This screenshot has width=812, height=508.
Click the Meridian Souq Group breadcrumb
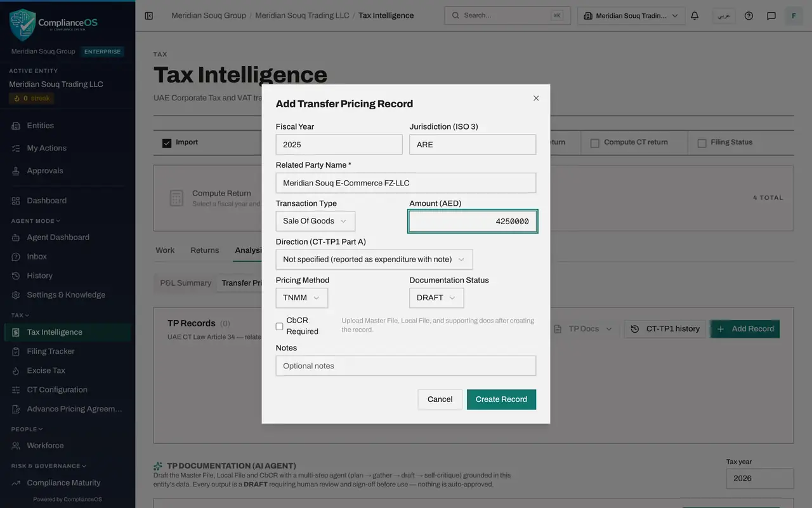pyautogui.click(x=209, y=15)
